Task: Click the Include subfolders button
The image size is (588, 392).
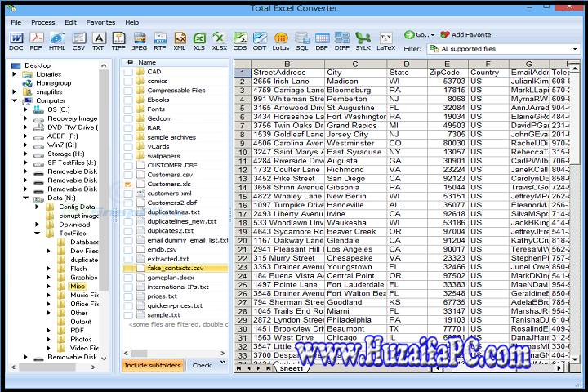Action: pyautogui.click(x=153, y=365)
